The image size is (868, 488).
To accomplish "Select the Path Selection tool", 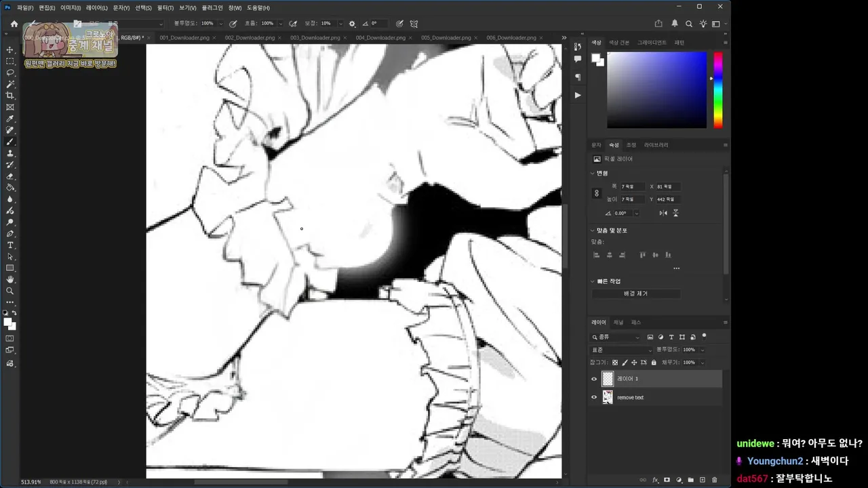I will click(9, 257).
